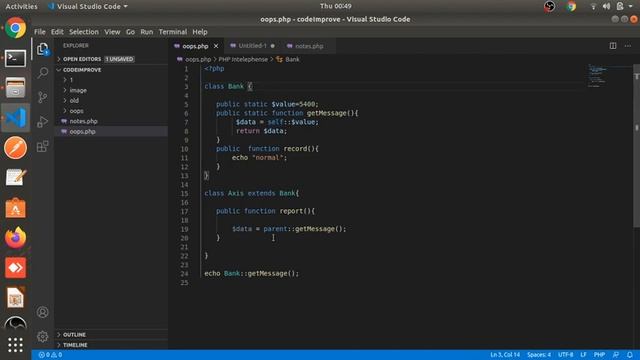
Task: Click the PHP Intelephense breadcrumb
Action: (243, 60)
